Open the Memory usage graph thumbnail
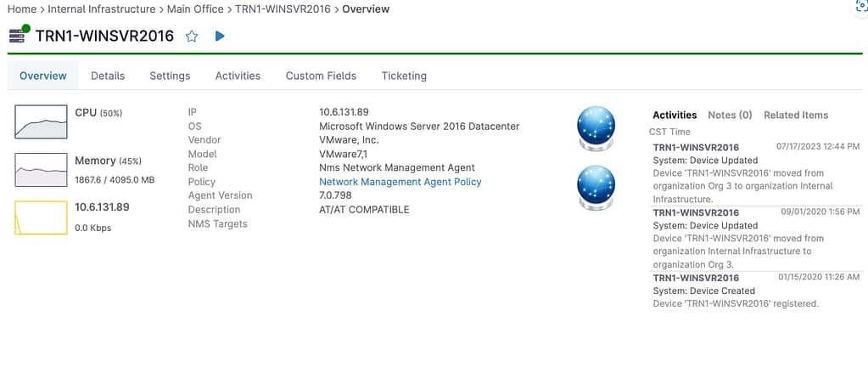Screen dimensions: 868x384 click(41, 170)
